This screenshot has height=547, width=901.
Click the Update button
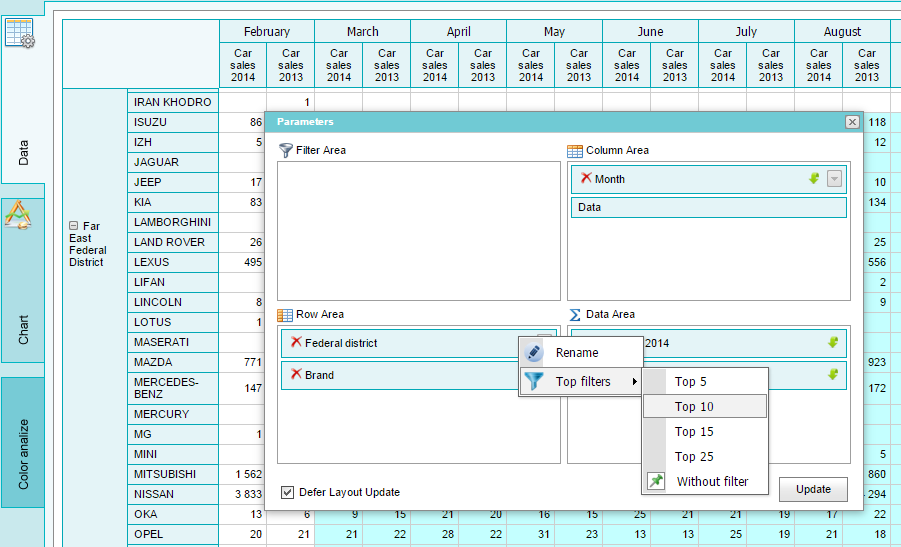(x=813, y=490)
